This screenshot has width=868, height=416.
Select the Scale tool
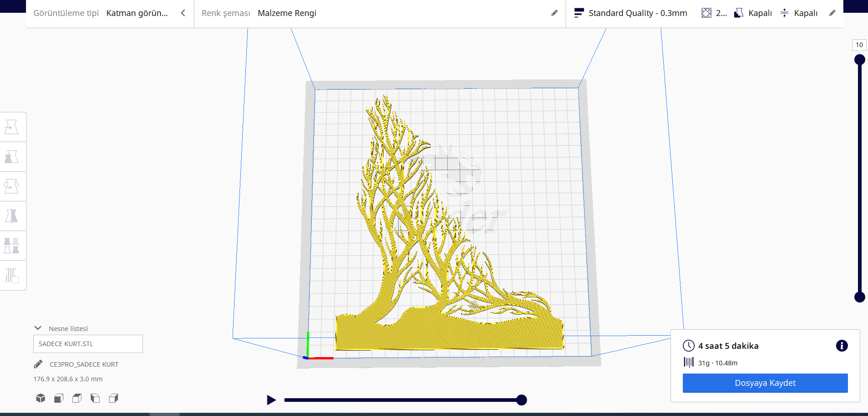(13, 157)
